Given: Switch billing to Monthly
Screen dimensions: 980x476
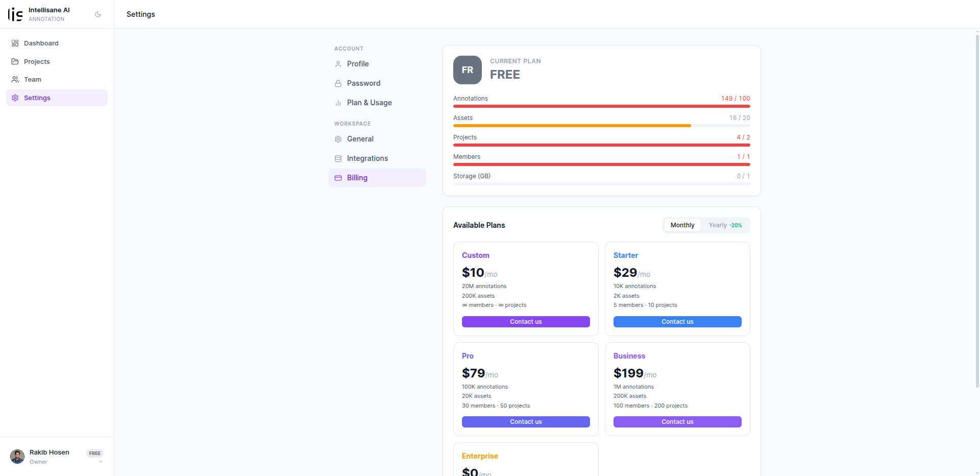Looking at the screenshot, I should pos(682,225).
